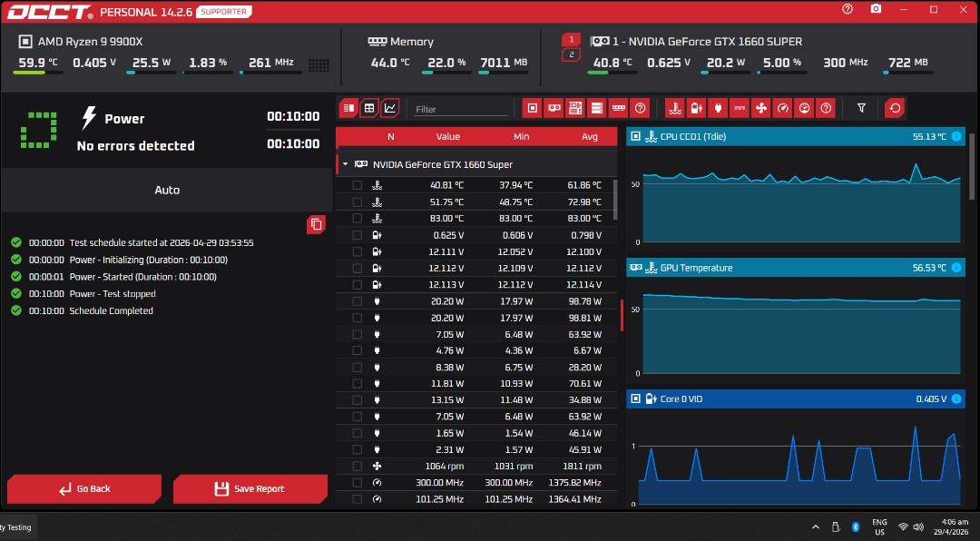Toggle the current sensor type filter
Viewport: 980px width, 541px height.
tap(740, 108)
